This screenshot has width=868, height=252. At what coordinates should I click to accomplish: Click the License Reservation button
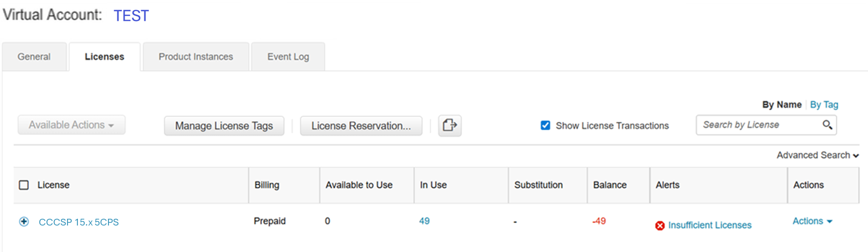(361, 126)
